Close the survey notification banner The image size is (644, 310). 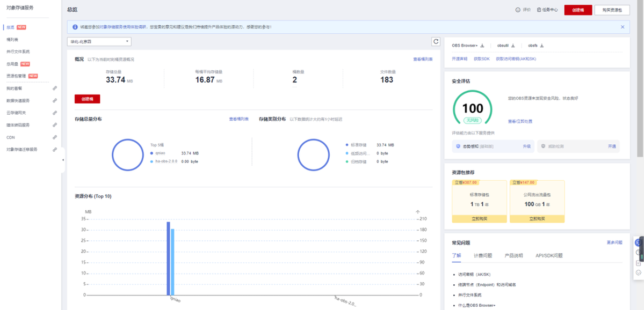pos(623,27)
